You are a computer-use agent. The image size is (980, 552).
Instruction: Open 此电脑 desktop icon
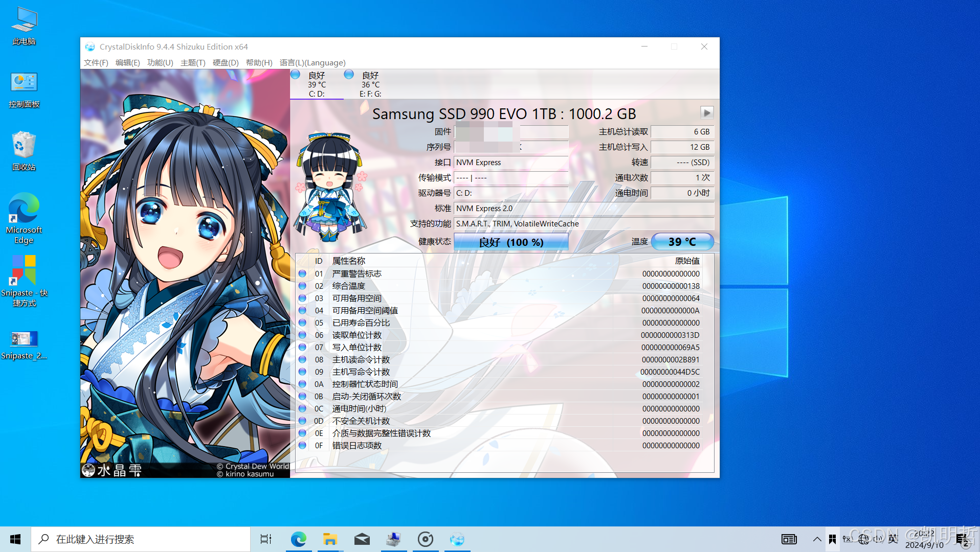(x=24, y=26)
